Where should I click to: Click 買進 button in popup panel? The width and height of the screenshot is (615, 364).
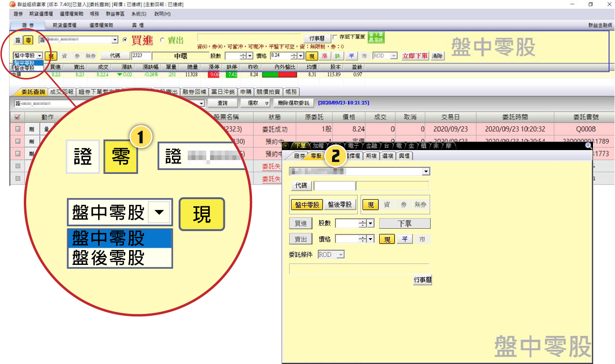coord(301,223)
